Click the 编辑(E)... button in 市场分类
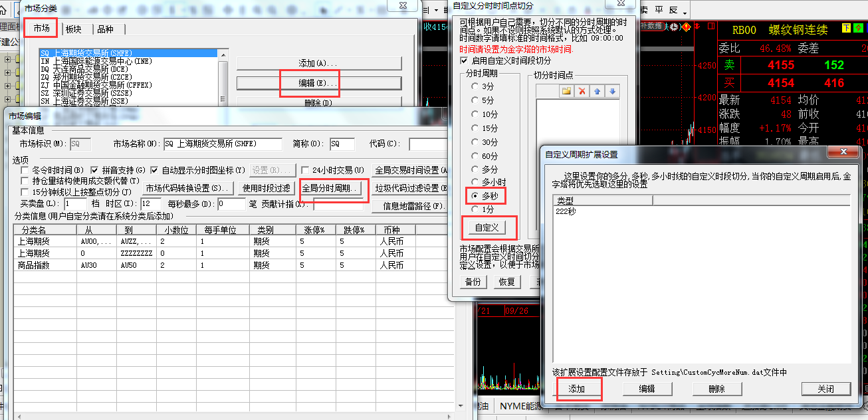 (319, 83)
